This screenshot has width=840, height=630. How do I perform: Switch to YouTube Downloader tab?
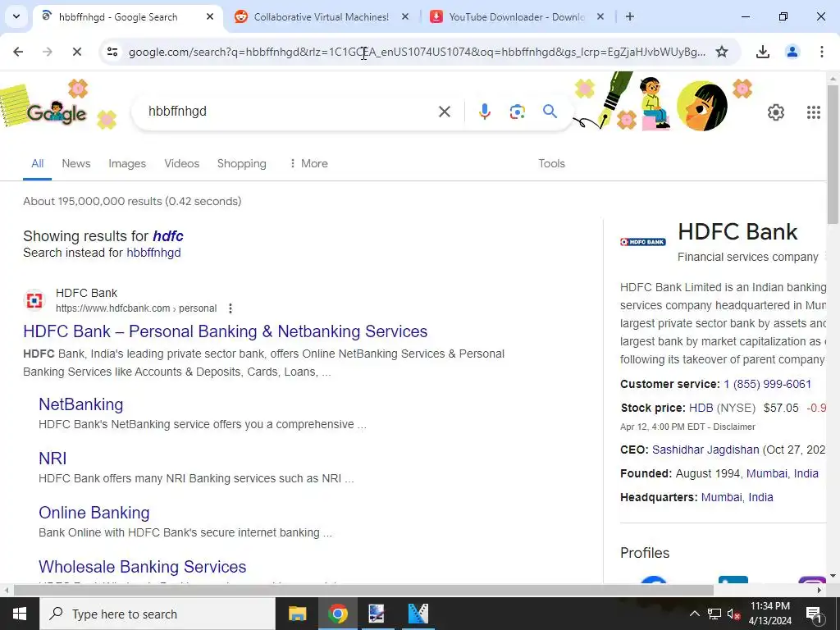click(x=517, y=17)
